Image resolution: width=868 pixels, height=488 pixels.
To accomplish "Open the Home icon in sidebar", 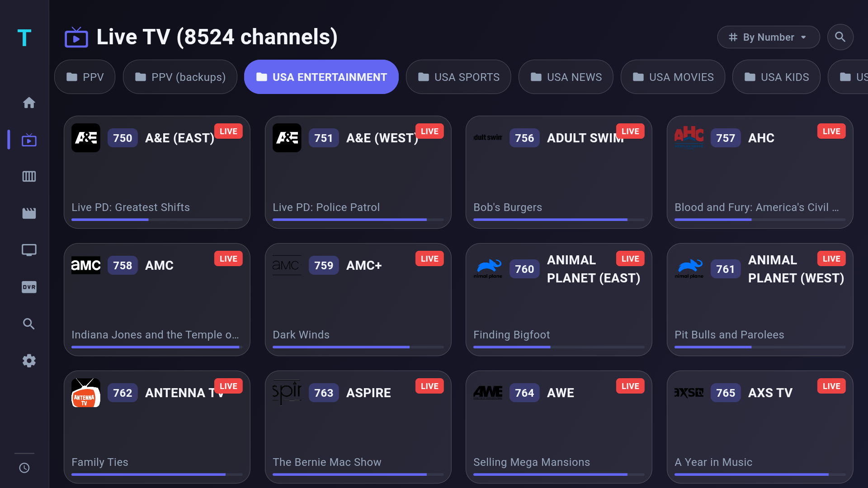I will 29,103.
